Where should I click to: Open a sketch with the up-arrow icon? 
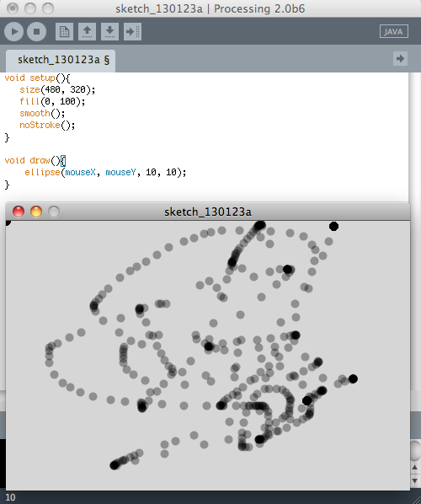click(87, 31)
